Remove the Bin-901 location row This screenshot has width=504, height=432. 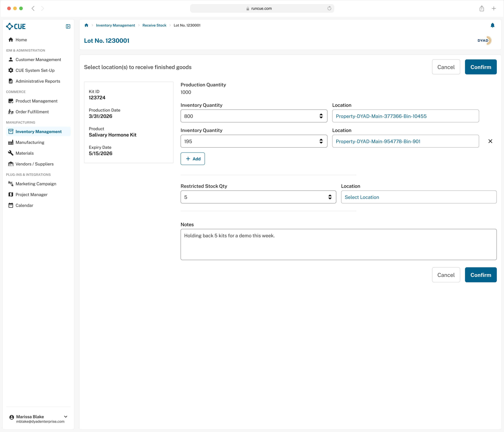[x=490, y=141]
